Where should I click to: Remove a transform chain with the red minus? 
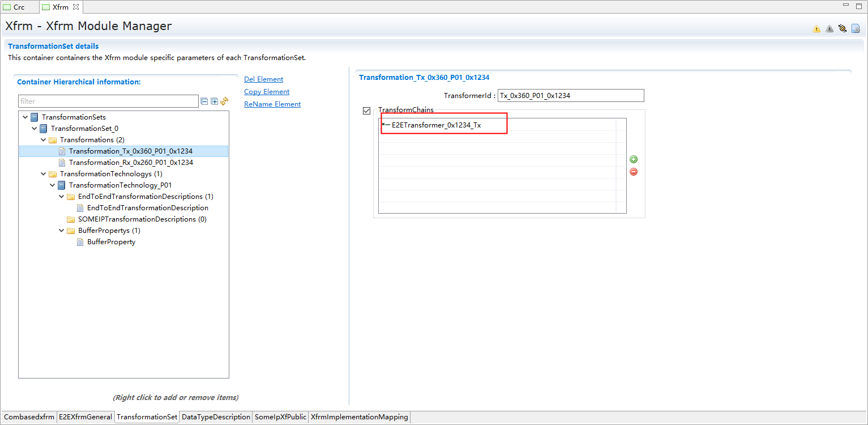pyautogui.click(x=634, y=172)
